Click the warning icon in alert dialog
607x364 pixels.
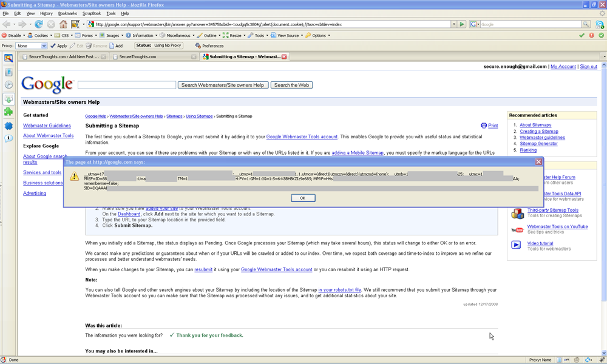click(74, 177)
